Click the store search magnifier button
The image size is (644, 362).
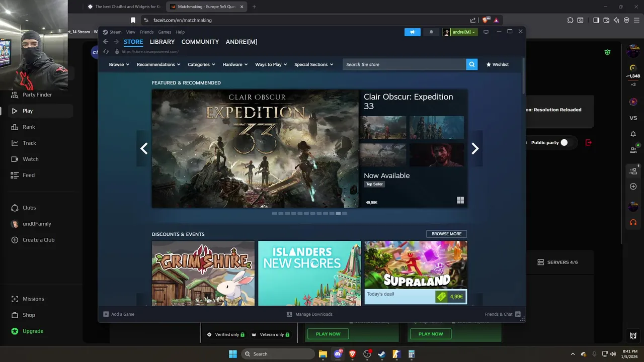click(471, 64)
